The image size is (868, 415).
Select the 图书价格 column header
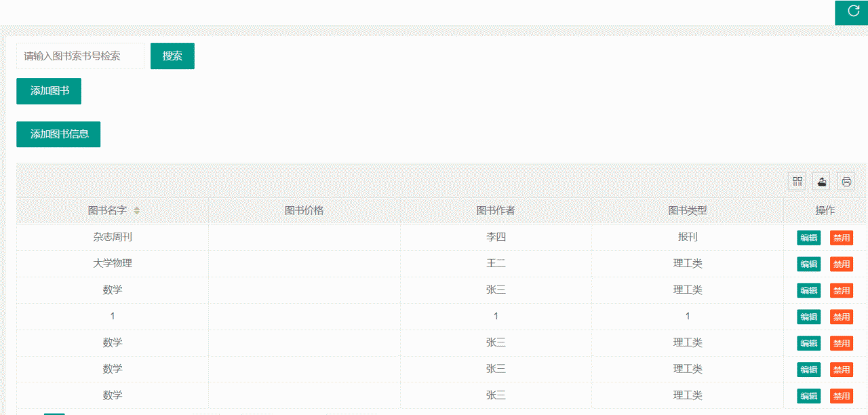tap(304, 211)
